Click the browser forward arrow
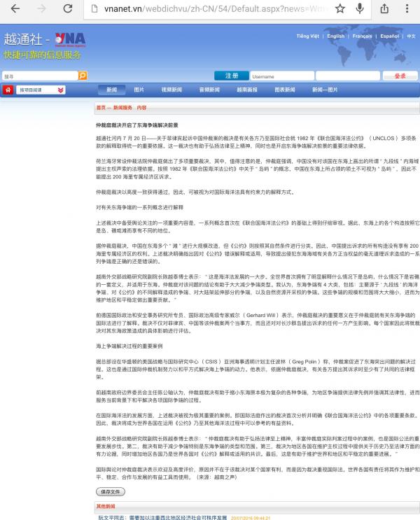 (42, 9)
